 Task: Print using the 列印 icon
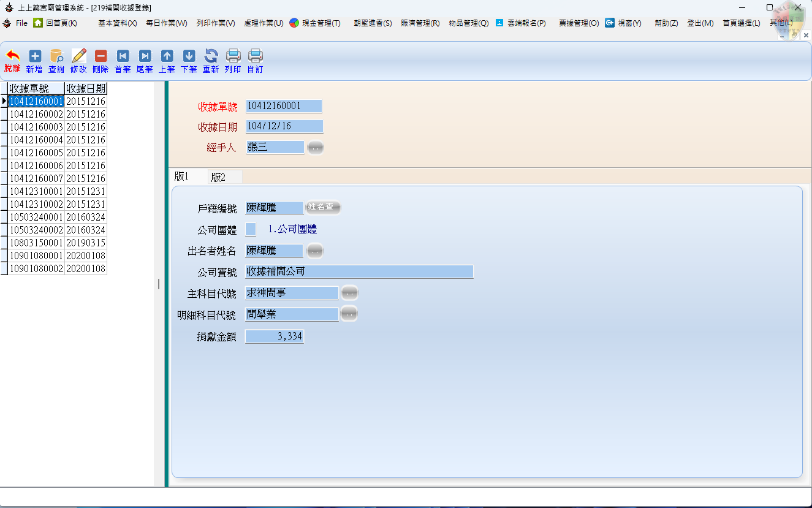(233, 56)
